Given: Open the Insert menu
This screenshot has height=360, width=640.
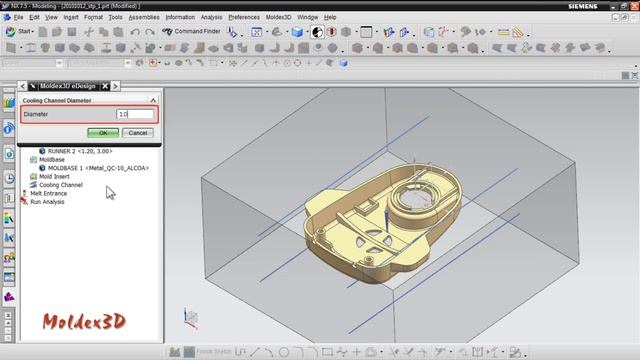Looking at the screenshot, I should click(x=71, y=17).
